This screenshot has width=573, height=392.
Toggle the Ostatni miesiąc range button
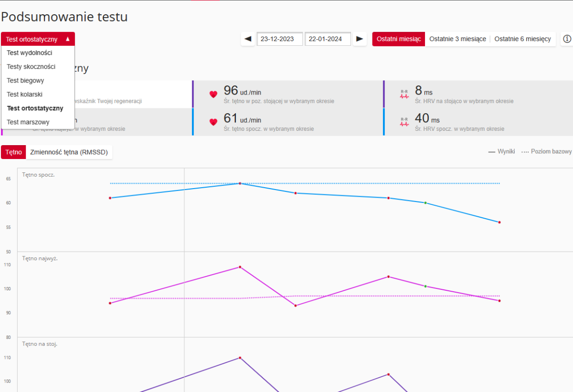(x=399, y=39)
